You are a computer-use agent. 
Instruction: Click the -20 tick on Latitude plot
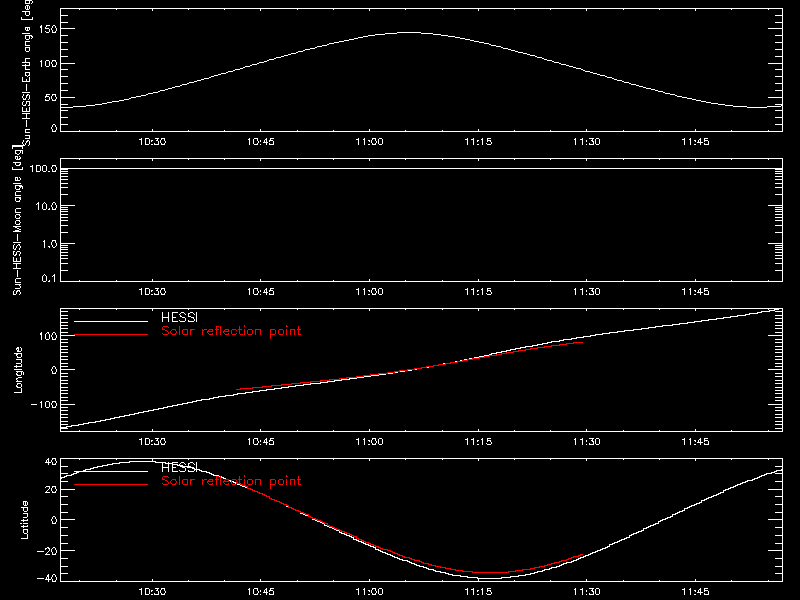point(47,551)
